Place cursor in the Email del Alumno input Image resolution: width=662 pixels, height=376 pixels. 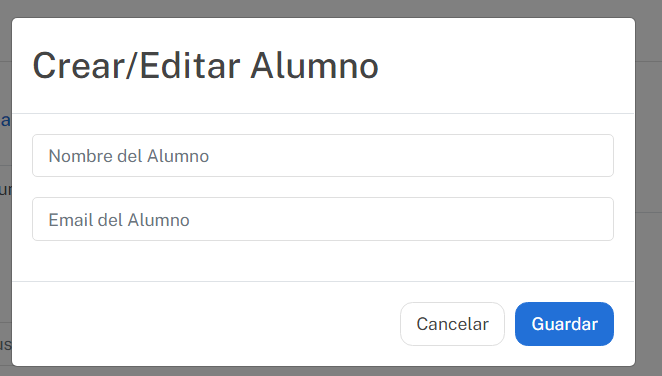(323, 219)
